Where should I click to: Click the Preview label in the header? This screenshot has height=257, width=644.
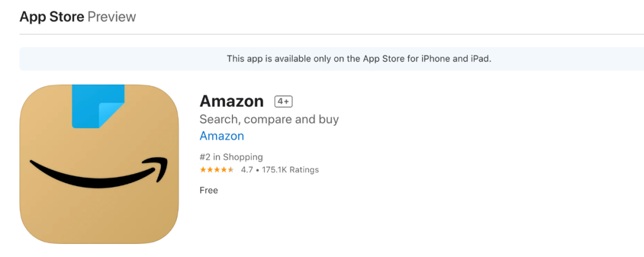112,17
